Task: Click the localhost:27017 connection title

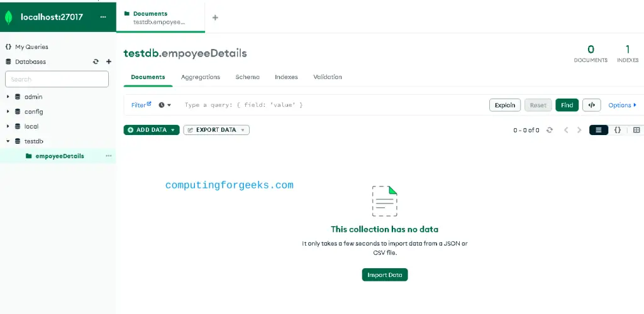Action: click(x=52, y=17)
